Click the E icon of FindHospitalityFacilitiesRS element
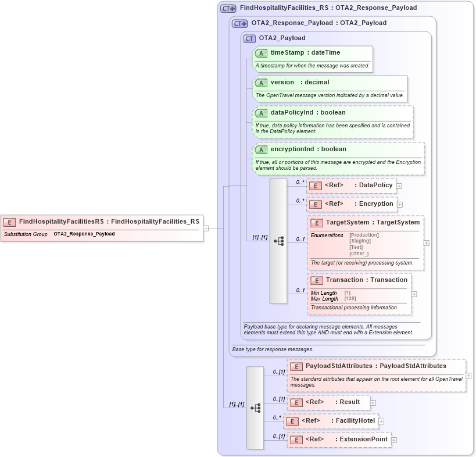The image size is (476, 457). click(9, 222)
